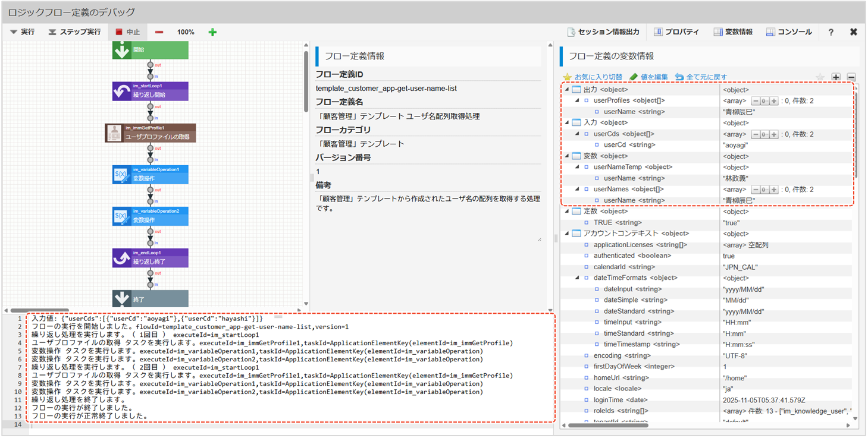Click the green zoom in plus icon
The image size is (868, 438).
(212, 32)
